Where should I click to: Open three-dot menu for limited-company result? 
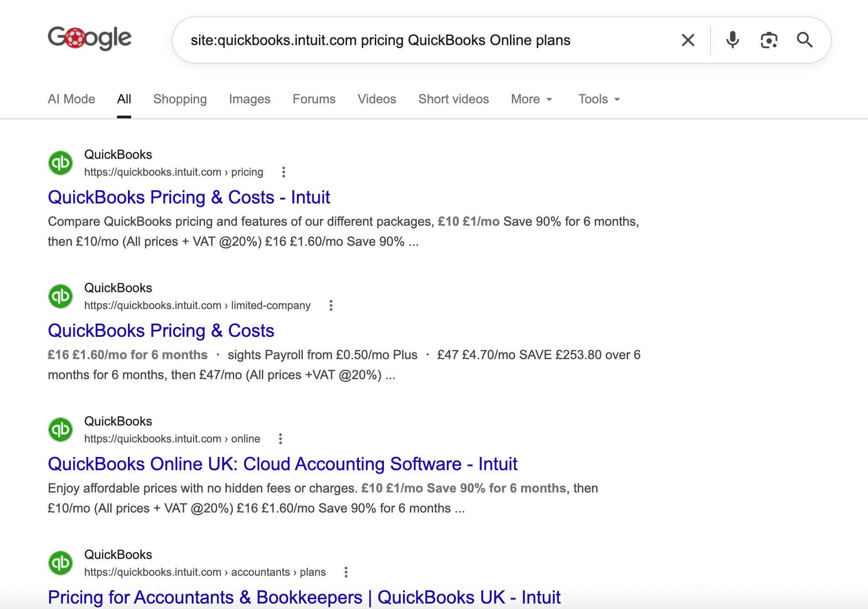point(331,305)
